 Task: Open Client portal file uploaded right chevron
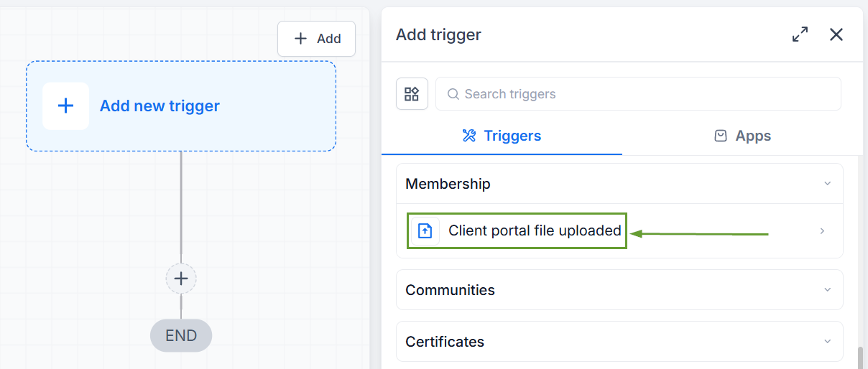tap(823, 231)
